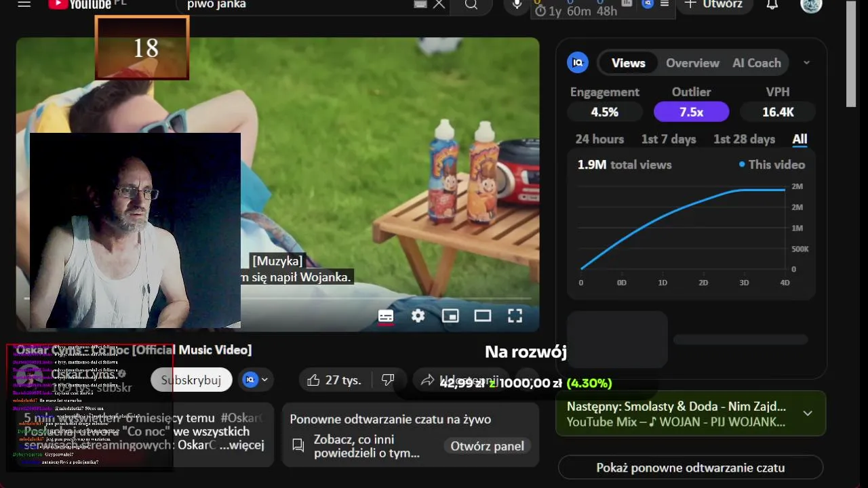Open the account avatar menu
This screenshot has height=488, width=868.
point(811,5)
